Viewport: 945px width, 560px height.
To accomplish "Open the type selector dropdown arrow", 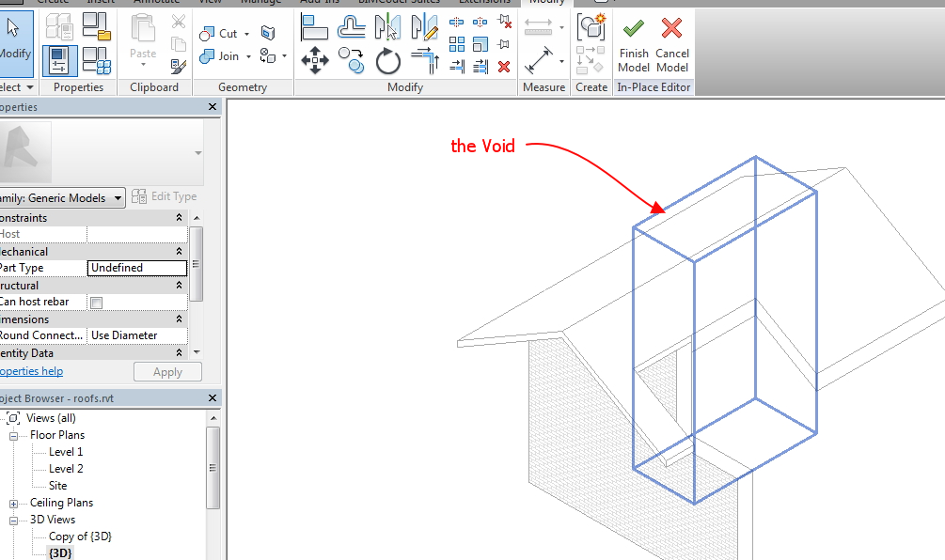I will pyautogui.click(x=198, y=153).
